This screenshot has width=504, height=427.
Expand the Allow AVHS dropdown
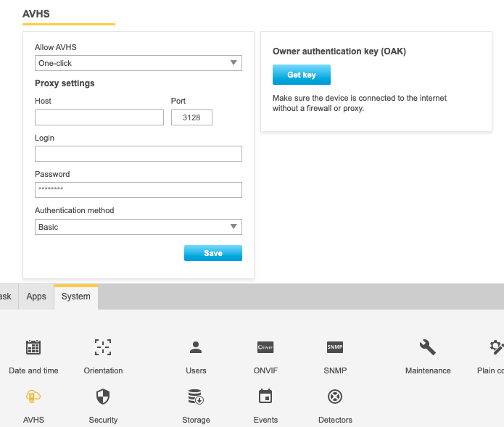(139, 63)
